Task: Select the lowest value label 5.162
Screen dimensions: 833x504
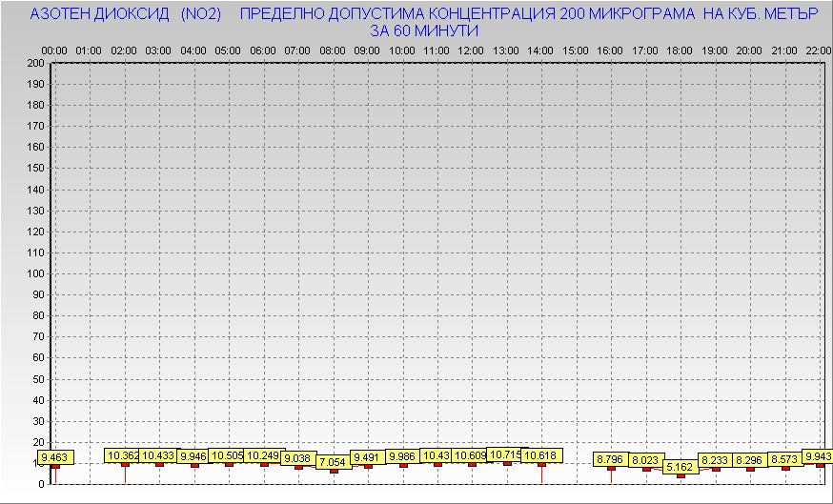Action: coord(680,467)
